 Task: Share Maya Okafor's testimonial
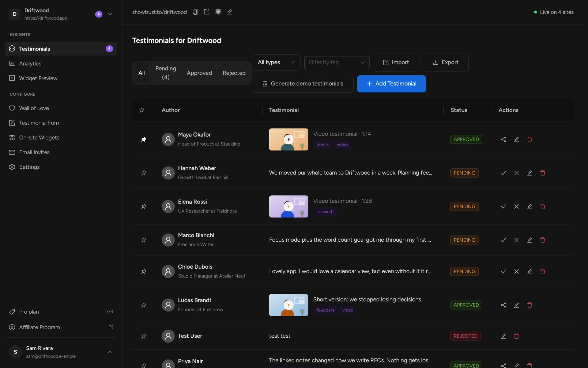pyautogui.click(x=503, y=140)
